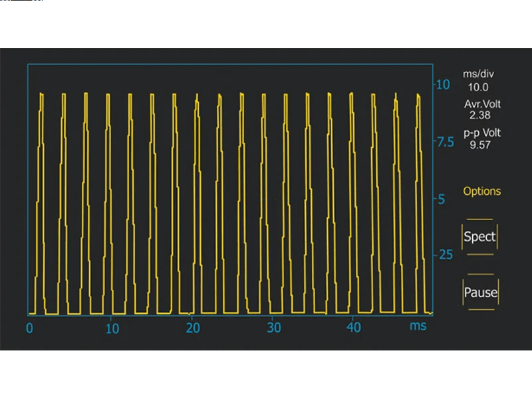Click the time axis label 0
Viewport: 532px width, 399px height.
point(29,328)
